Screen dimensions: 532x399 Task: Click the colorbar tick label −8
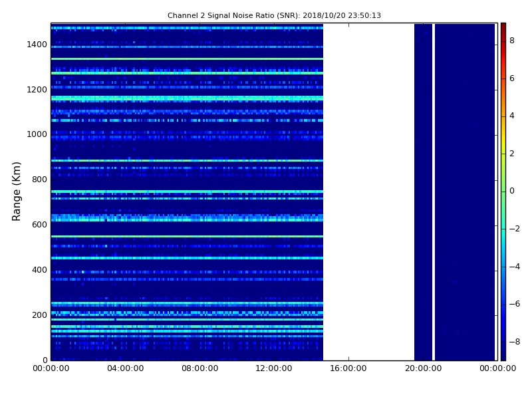click(x=515, y=342)
